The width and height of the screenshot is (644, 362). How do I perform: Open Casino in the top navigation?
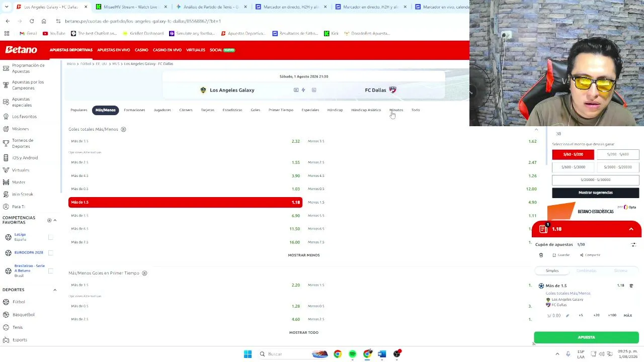(x=141, y=50)
